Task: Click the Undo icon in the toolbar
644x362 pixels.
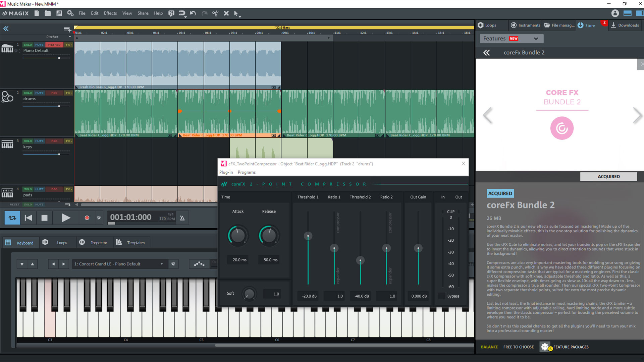Action: point(193,13)
